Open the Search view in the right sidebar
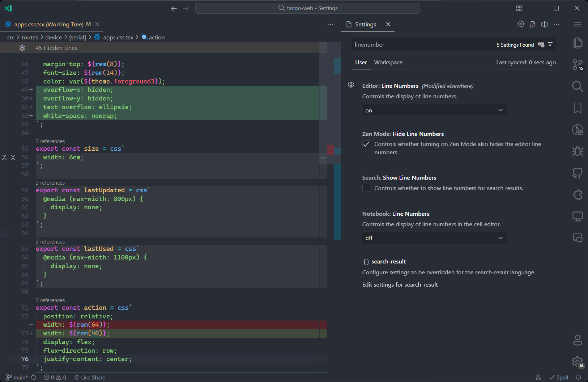This screenshot has width=588, height=382. point(578,86)
